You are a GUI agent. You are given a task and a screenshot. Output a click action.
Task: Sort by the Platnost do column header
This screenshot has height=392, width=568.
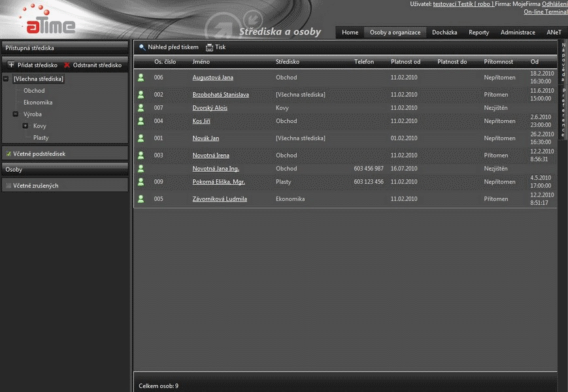(x=452, y=62)
